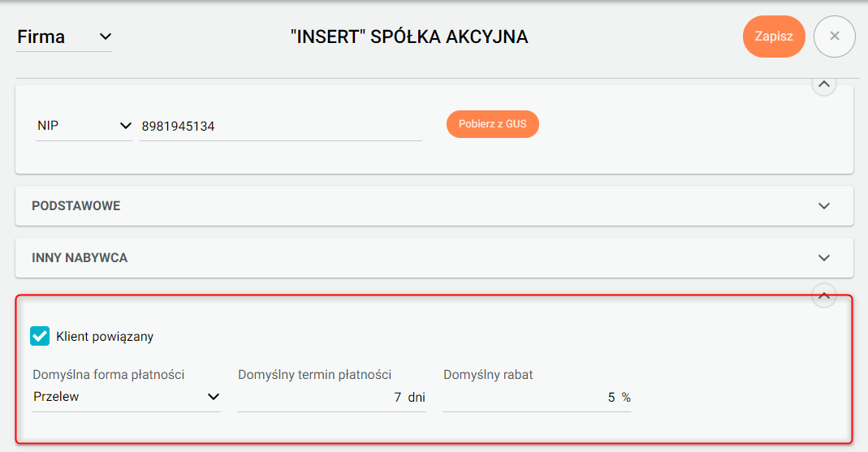Click the Domyślny rabat percent field
Screen dimensions: 868x452
[x=528, y=397]
